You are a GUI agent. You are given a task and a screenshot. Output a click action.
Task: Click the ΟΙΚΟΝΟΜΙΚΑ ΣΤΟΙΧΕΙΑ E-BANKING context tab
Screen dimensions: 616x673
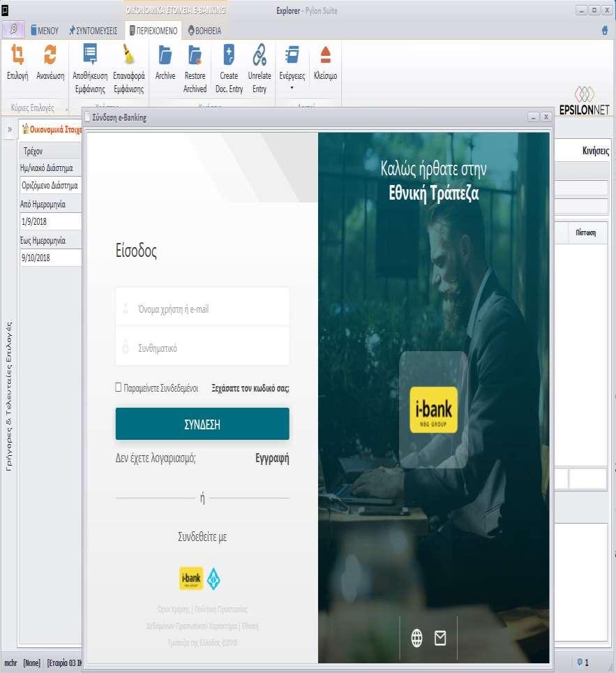175,10
